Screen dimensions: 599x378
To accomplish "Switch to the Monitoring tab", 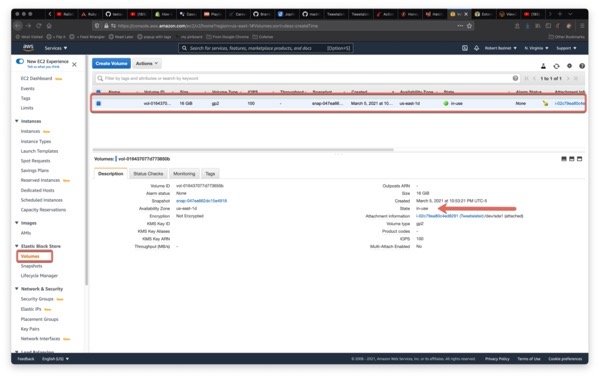I will [x=184, y=174].
